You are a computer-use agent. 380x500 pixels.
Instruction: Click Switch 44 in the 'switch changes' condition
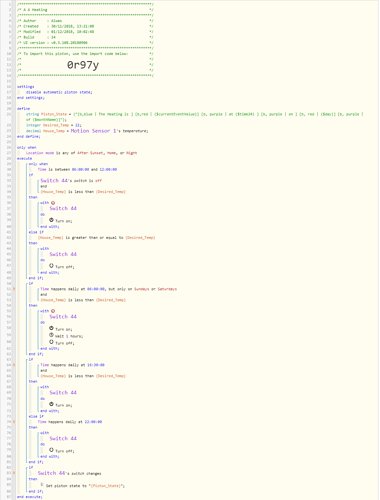click(x=51, y=473)
